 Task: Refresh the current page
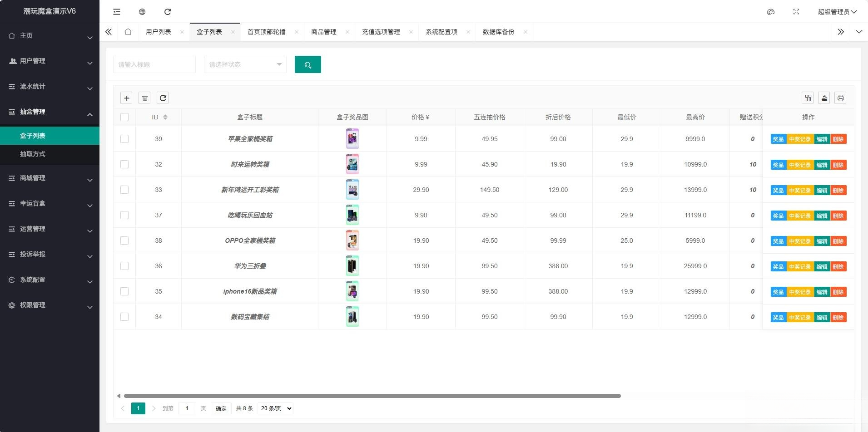pos(168,11)
